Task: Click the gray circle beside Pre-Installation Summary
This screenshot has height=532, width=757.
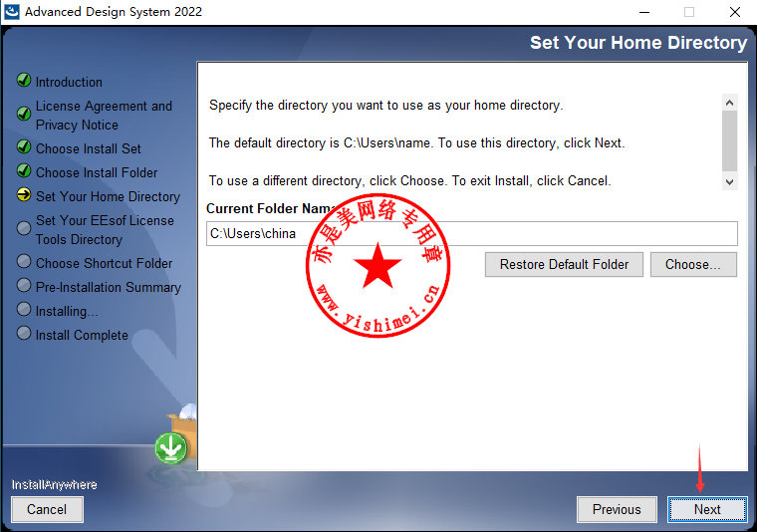Action: [24, 286]
